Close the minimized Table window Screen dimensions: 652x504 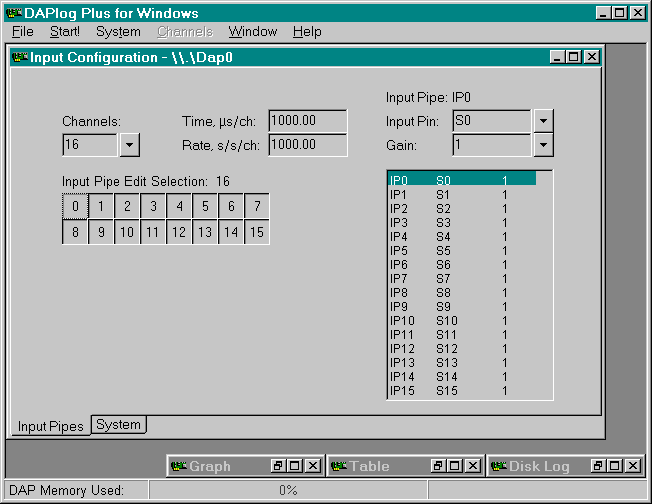pos(473,466)
